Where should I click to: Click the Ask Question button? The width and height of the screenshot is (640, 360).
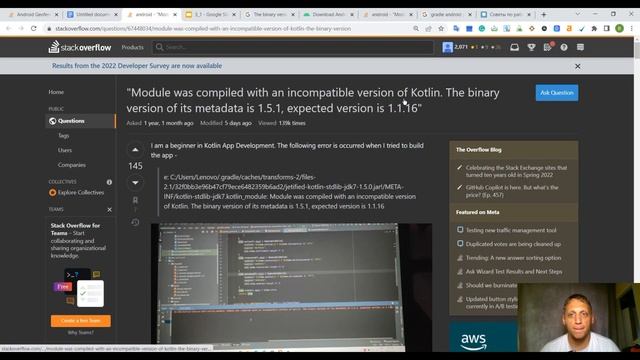click(557, 93)
